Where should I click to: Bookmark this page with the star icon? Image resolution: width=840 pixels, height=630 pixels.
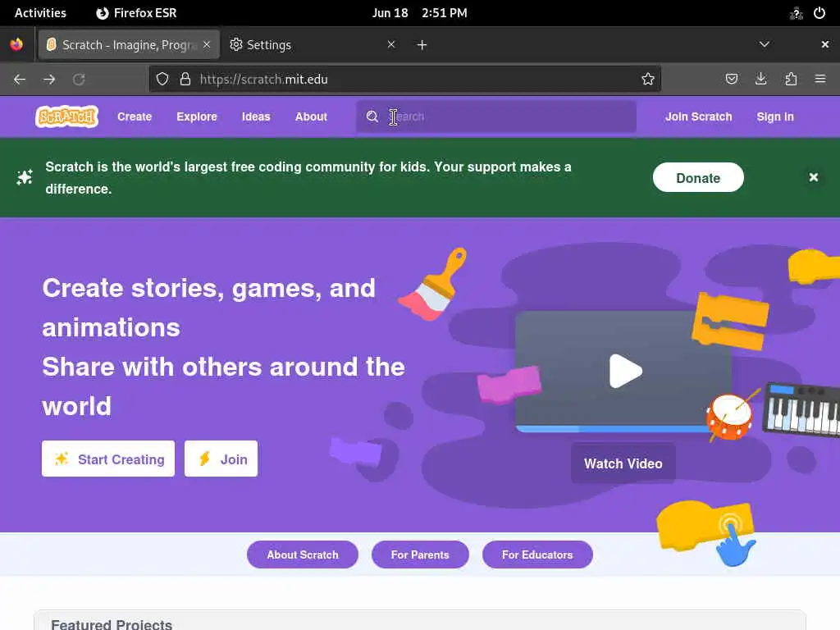coord(648,80)
